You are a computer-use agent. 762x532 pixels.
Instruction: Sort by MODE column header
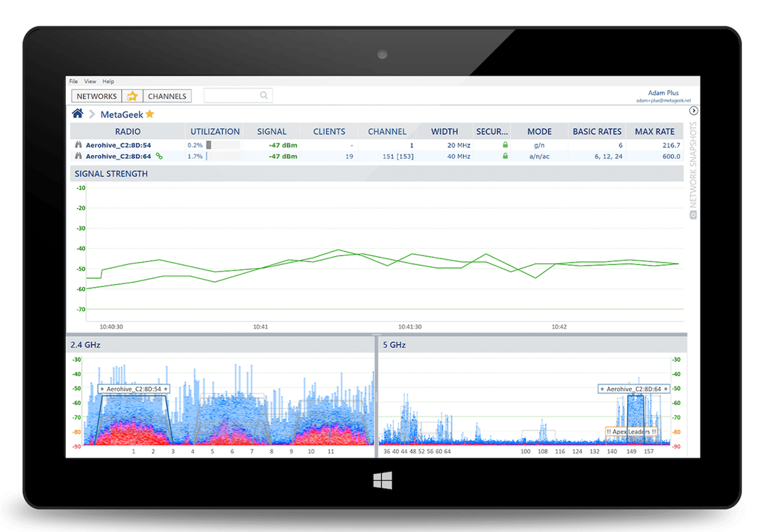pyautogui.click(x=539, y=131)
